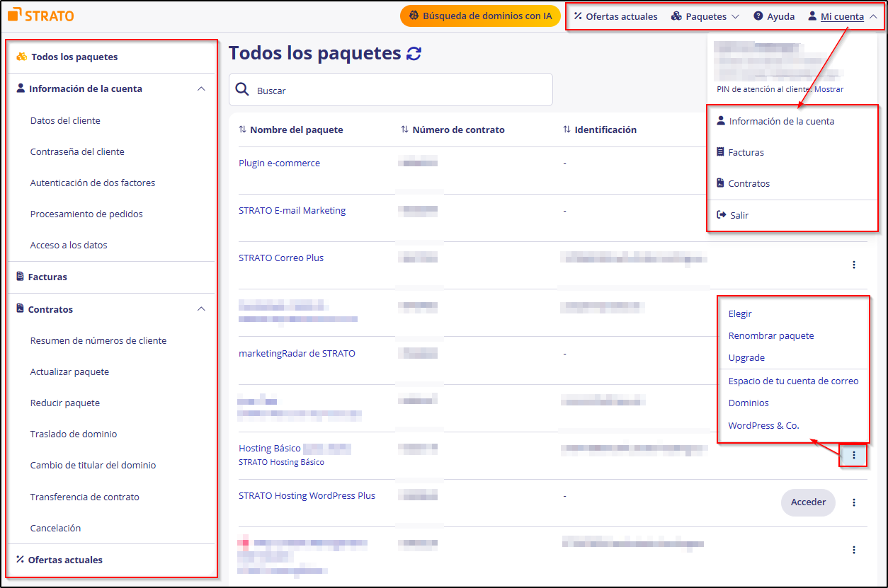The width and height of the screenshot is (888, 588).
Task: Open the three-dot menu for STRATO Correo Plus
Action: (x=853, y=264)
